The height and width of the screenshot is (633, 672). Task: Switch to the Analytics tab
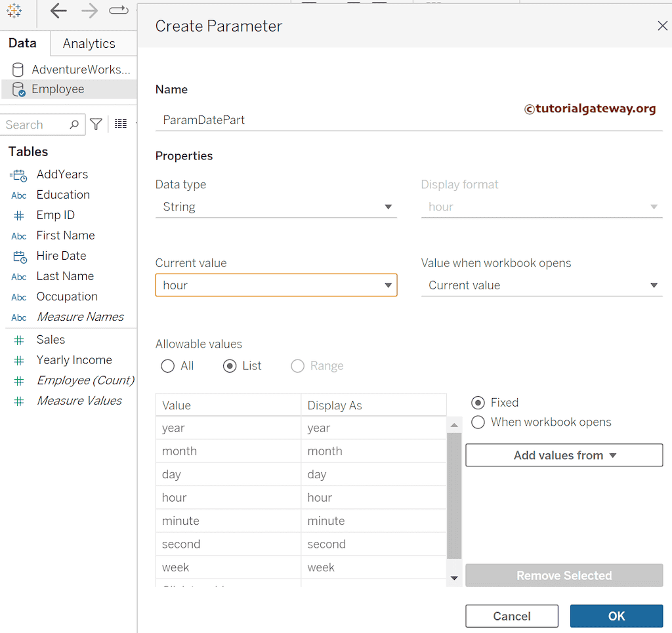pyautogui.click(x=89, y=43)
